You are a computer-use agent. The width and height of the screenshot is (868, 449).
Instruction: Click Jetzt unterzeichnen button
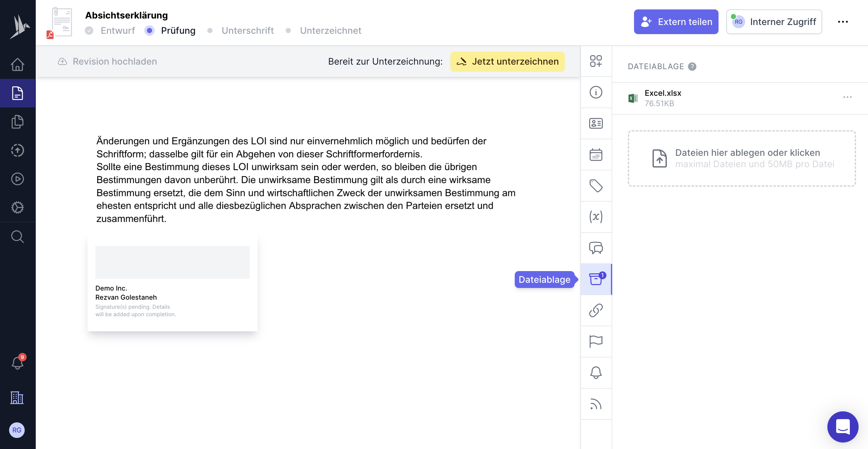[508, 61]
